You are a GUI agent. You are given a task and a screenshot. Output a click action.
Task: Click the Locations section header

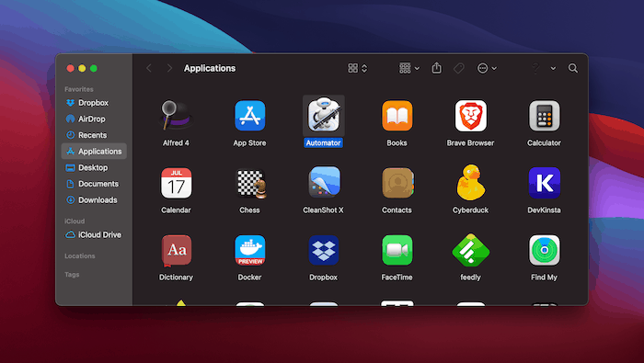tap(80, 256)
